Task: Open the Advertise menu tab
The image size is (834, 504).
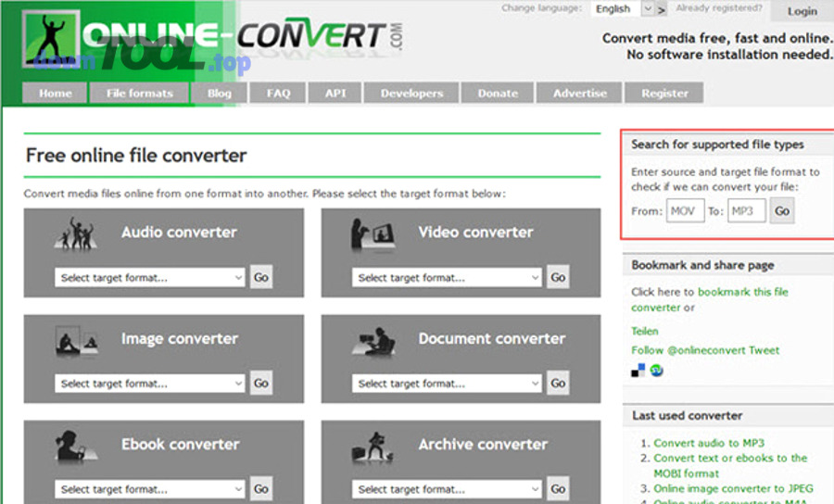Action: pyautogui.click(x=579, y=93)
